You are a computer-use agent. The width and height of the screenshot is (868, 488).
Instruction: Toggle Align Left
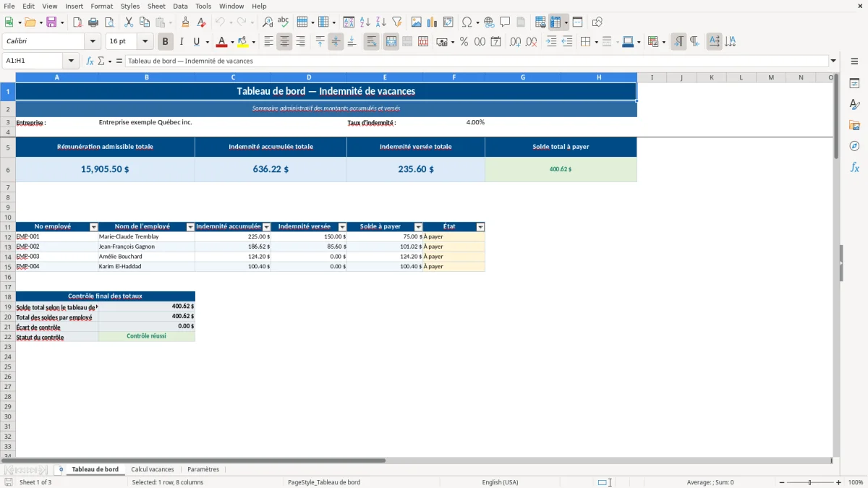(268, 42)
